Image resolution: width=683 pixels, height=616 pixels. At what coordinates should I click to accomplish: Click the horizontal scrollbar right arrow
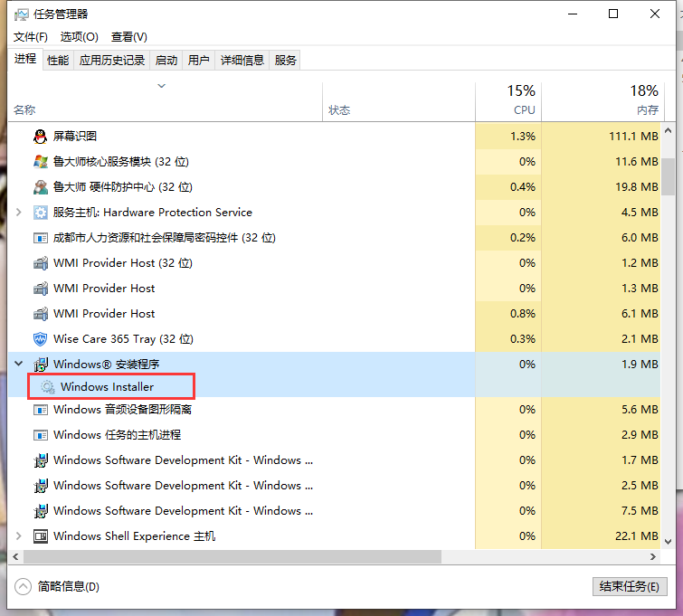652,557
